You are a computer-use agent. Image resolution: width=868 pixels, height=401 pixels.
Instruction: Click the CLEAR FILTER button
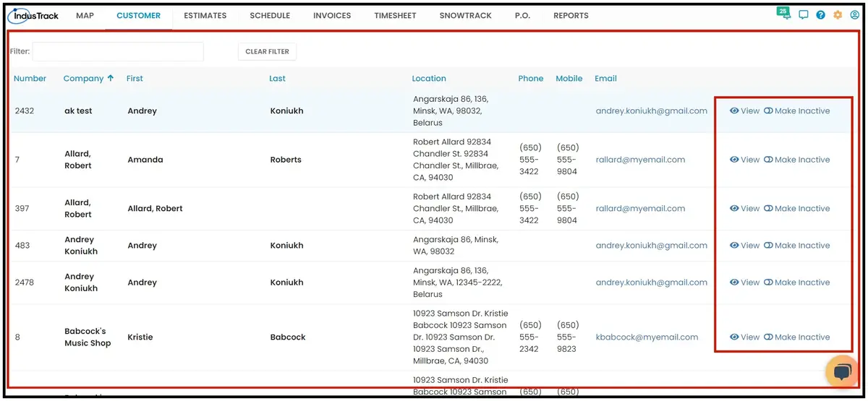click(267, 52)
